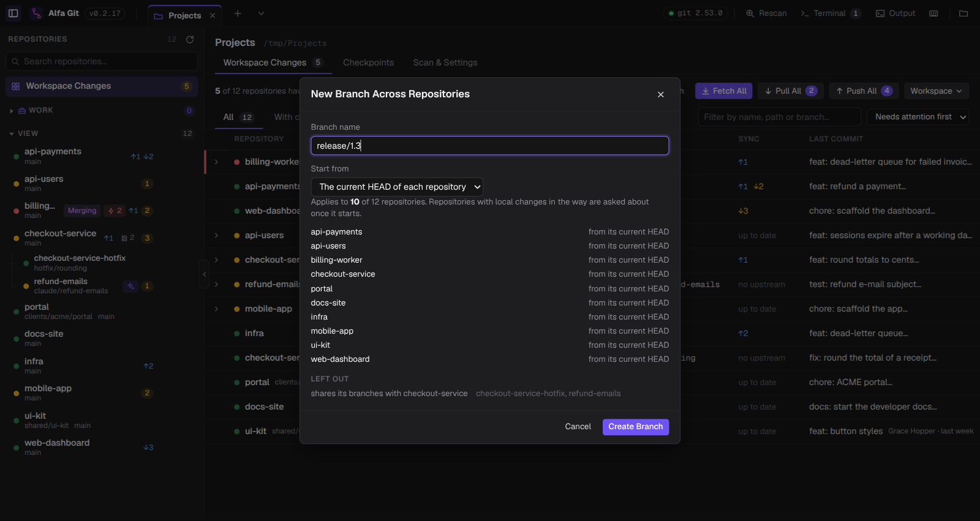Open Needs attention first sort dropdown
Image resolution: width=980 pixels, height=521 pixels.
[918, 117]
